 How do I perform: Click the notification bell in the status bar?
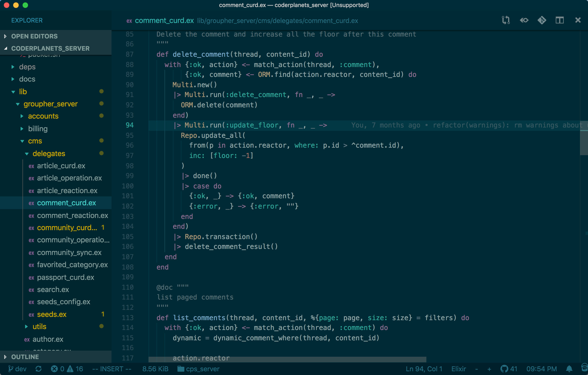(569, 369)
